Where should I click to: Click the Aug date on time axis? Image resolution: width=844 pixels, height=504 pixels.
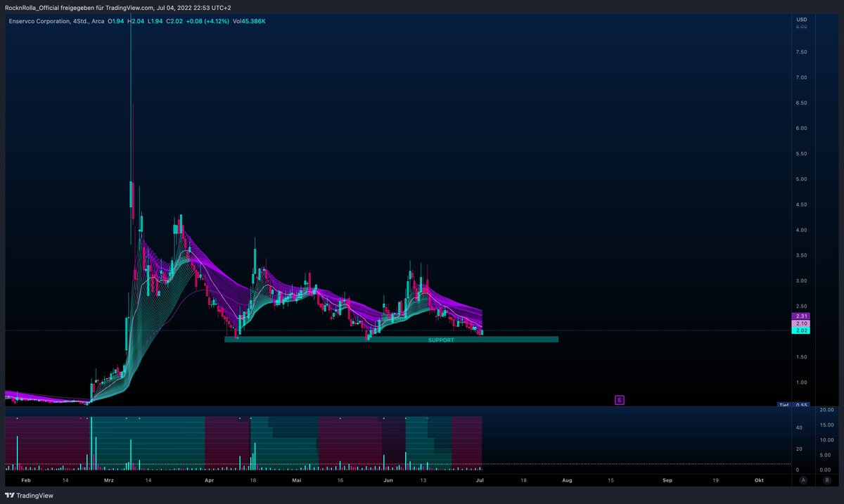click(567, 479)
